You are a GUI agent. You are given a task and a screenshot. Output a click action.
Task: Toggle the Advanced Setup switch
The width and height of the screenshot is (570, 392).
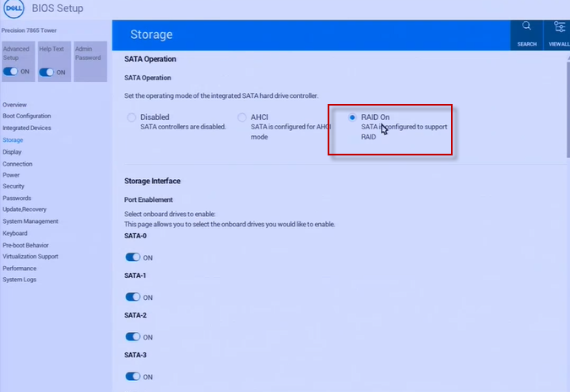[x=10, y=71]
